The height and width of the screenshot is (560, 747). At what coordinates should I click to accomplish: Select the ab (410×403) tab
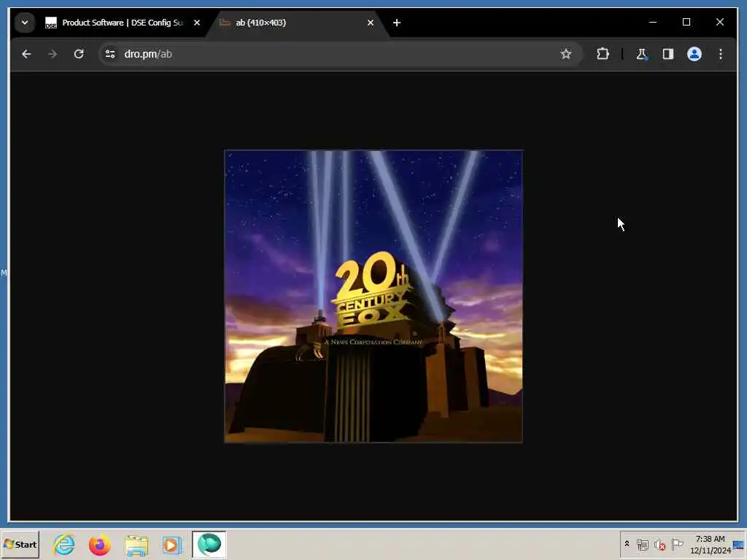[296, 23]
